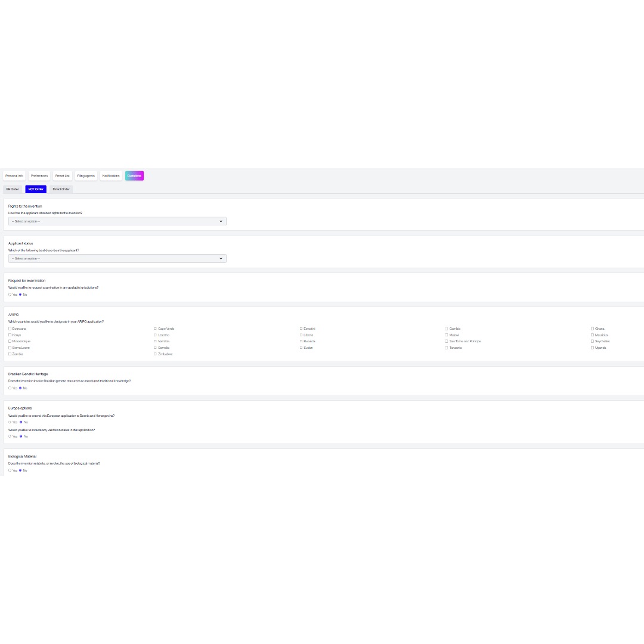Go to the Preset List tab
The width and height of the screenshot is (644, 644).
click(x=63, y=176)
